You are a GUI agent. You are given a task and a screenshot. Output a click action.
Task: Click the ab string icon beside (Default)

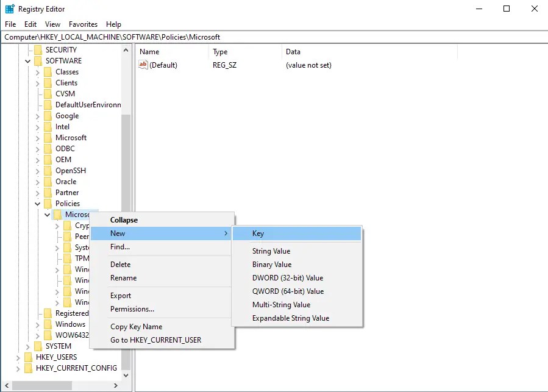142,65
